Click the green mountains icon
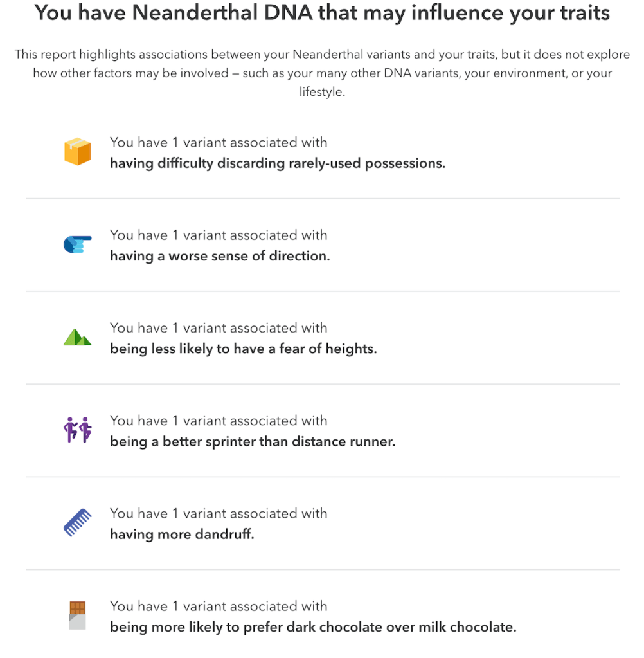 [77, 337]
